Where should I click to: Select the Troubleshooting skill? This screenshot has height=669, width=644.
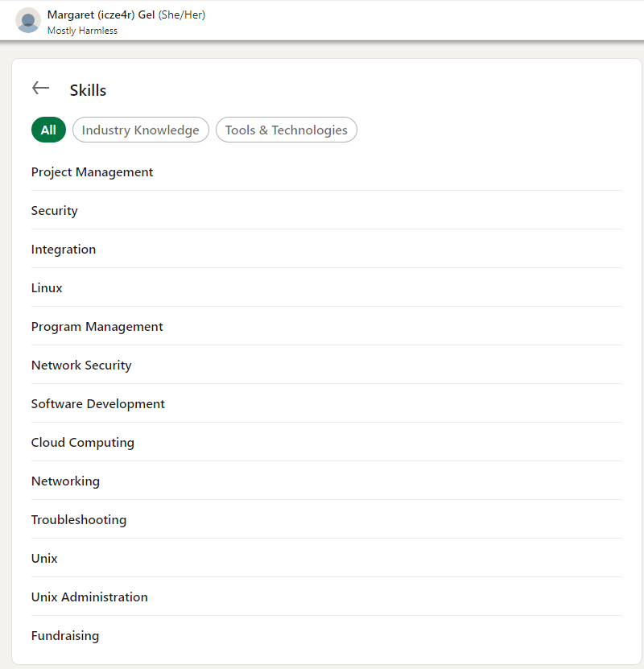[x=79, y=520]
